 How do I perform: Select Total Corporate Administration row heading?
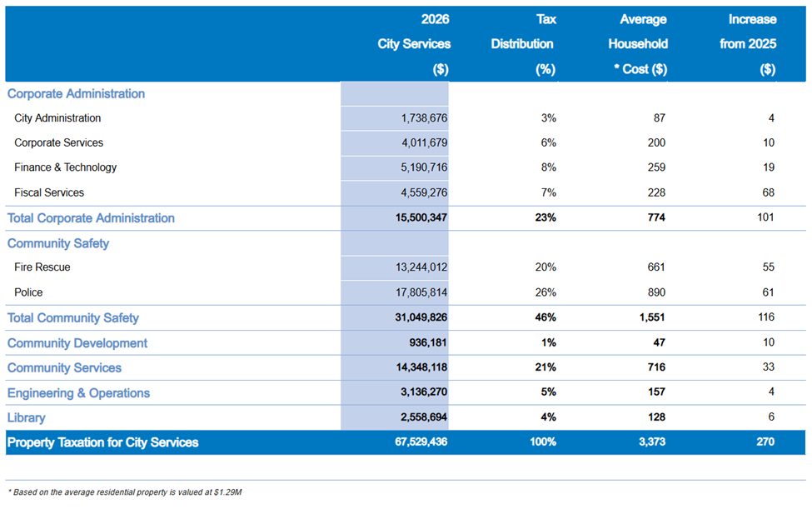click(x=92, y=218)
